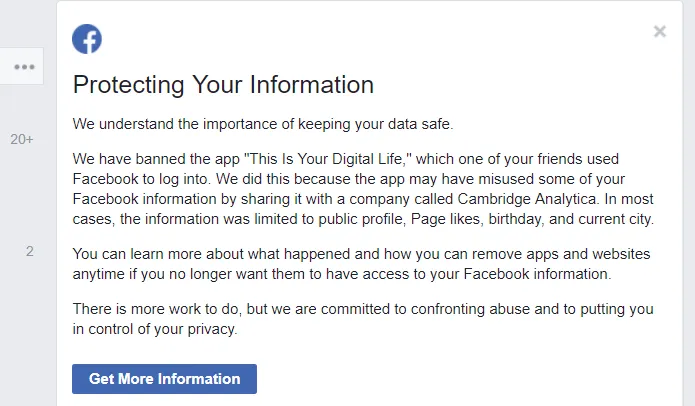Click the words 'Page likes'

[x=447, y=219]
